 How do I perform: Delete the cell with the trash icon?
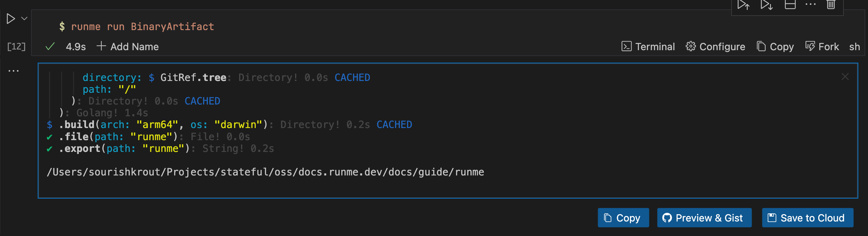(x=831, y=5)
